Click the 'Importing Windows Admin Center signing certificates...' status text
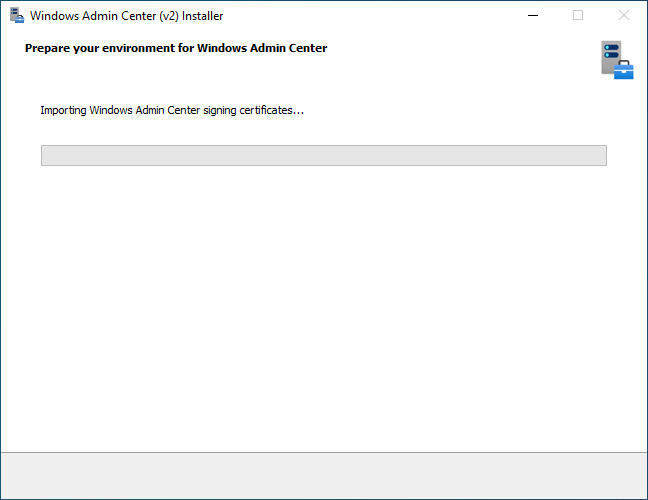This screenshot has height=500, width=648. point(172,110)
